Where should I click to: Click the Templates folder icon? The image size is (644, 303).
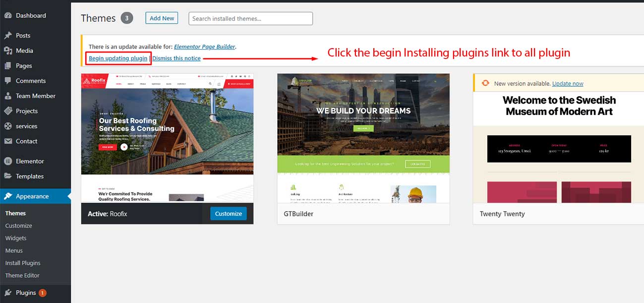[x=8, y=177]
